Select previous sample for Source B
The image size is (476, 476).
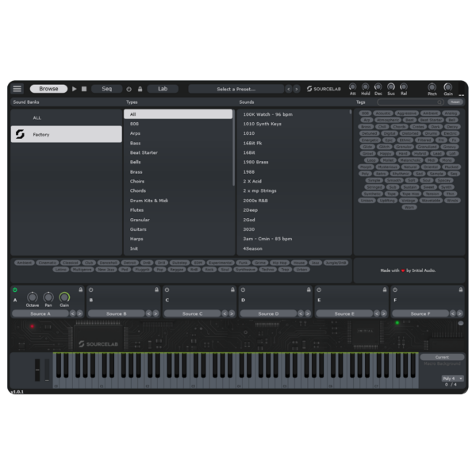148,313
